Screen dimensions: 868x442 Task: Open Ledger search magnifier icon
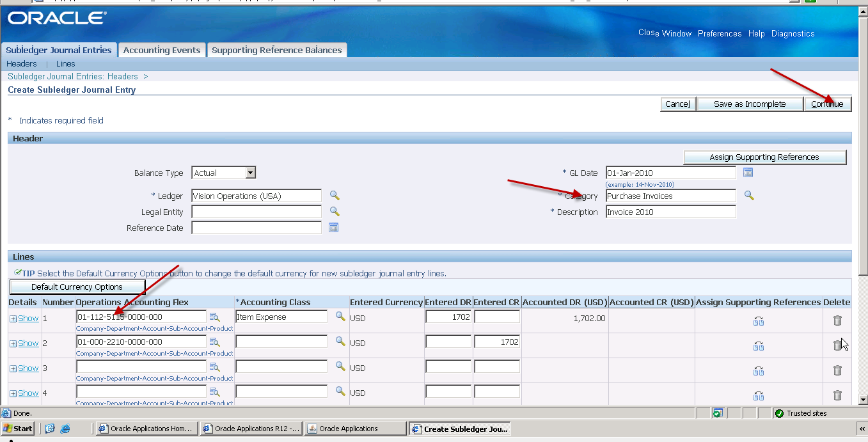pos(334,195)
